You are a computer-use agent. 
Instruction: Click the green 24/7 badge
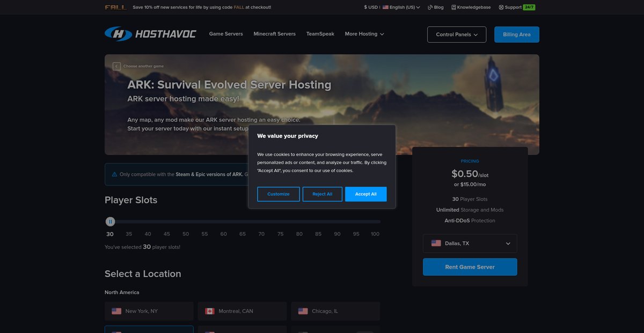pos(529,8)
